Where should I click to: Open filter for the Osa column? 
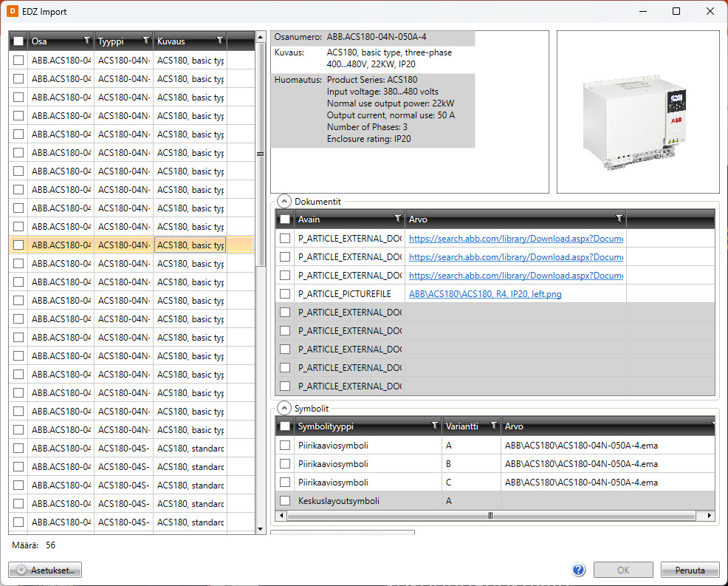[87, 41]
